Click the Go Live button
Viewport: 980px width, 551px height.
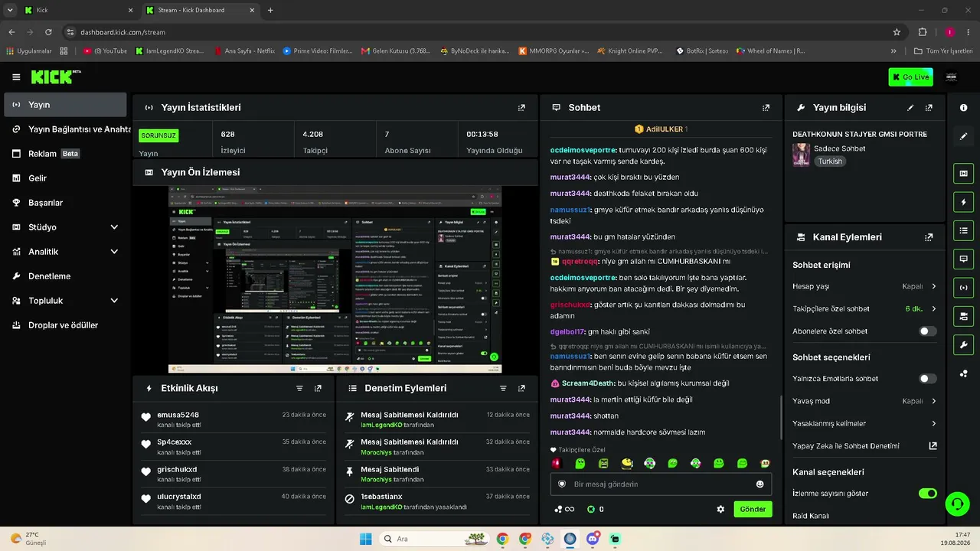point(910,77)
